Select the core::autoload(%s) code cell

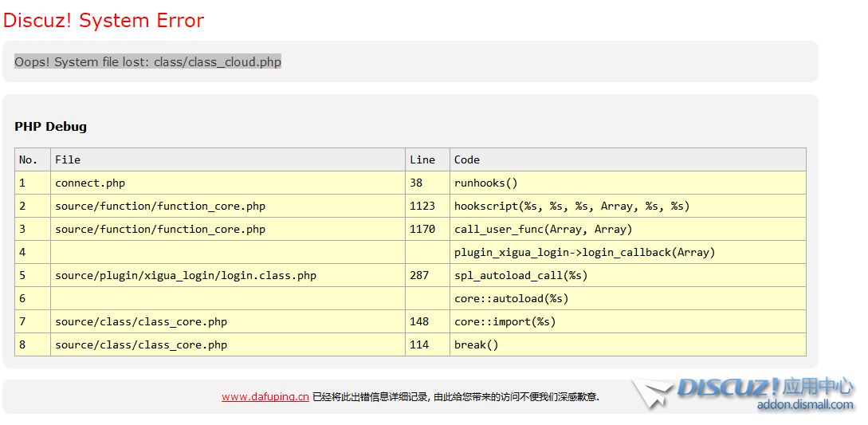tap(511, 298)
